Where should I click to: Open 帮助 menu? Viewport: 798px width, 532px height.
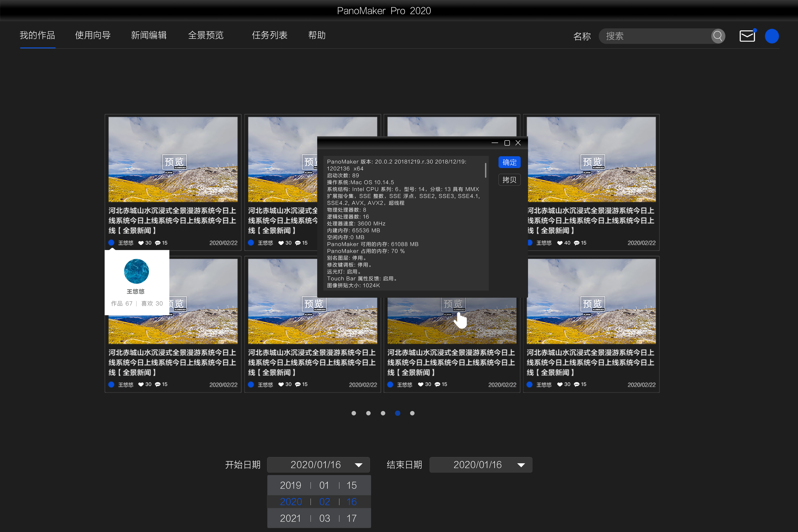317,35
